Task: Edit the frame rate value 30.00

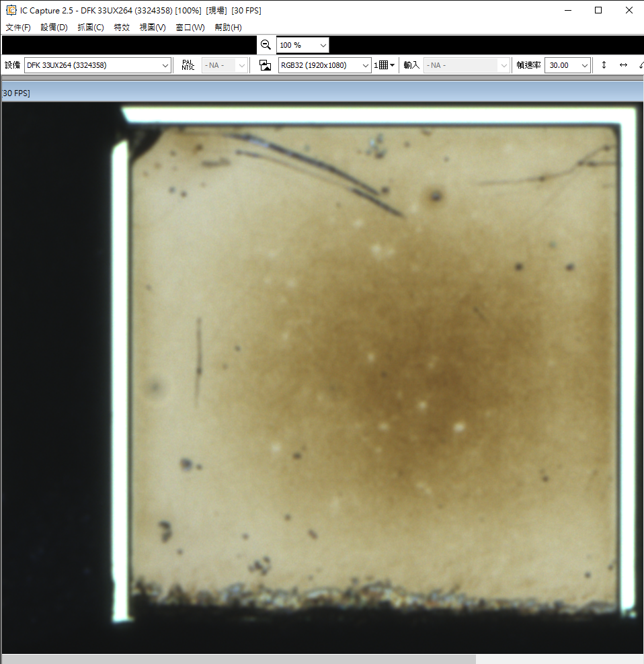Action: pyautogui.click(x=560, y=65)
